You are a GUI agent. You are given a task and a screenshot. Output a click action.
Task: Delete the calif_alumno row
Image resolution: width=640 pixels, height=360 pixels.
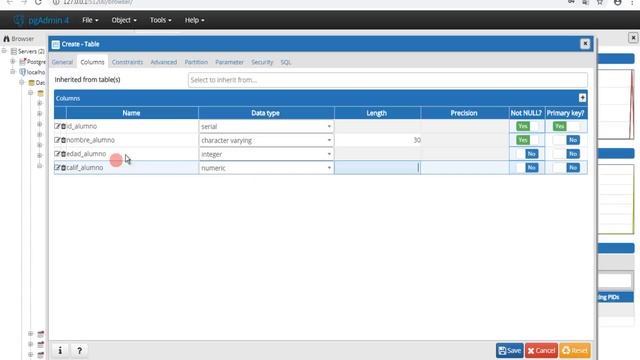click(x=63, y=168)
